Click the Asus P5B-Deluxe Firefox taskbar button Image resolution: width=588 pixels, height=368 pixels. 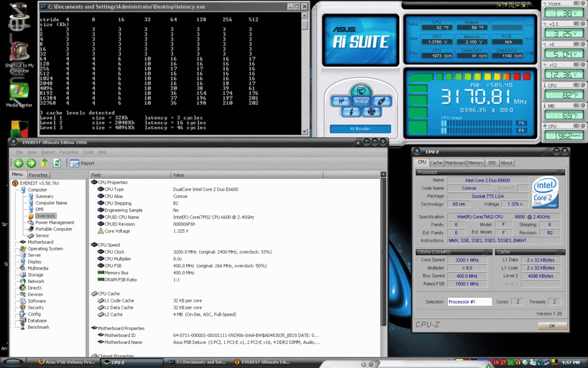click(x=68, y=362)
